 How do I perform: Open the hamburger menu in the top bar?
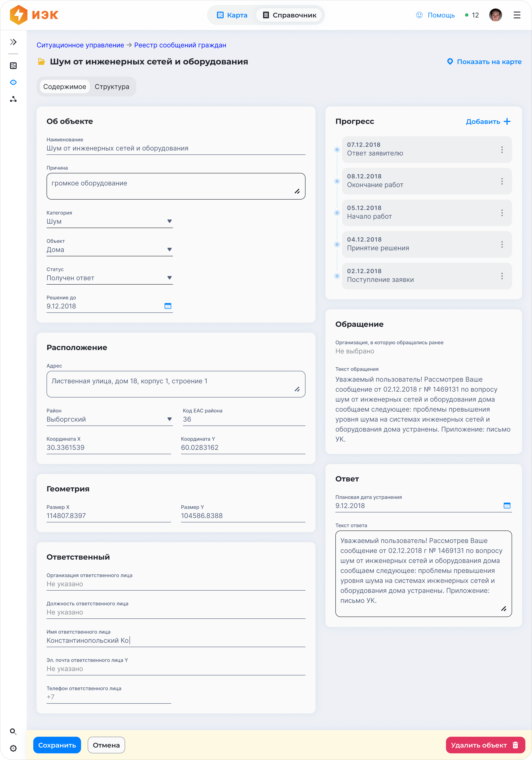517,15
